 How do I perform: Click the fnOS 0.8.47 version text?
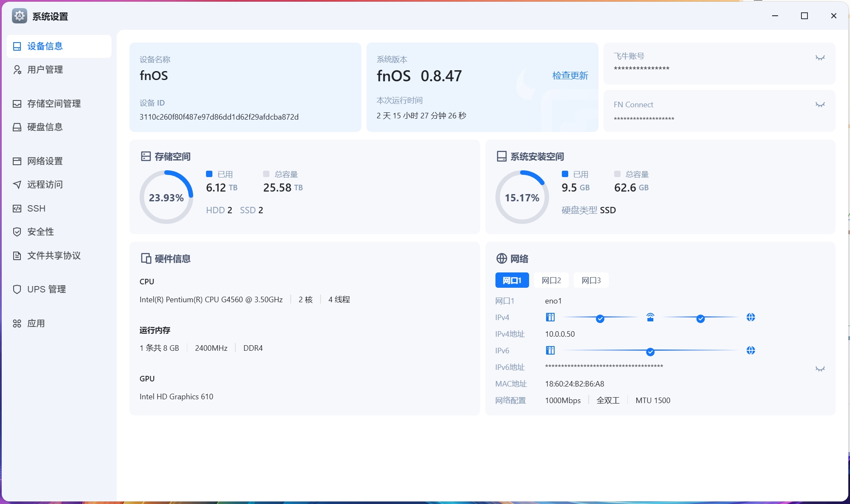tap(419, 76)
